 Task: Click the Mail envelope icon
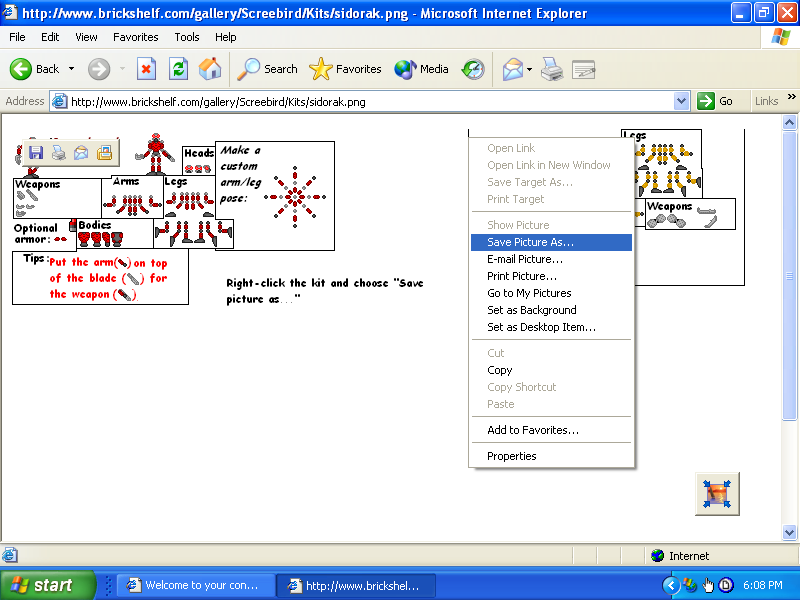(512, 69)
